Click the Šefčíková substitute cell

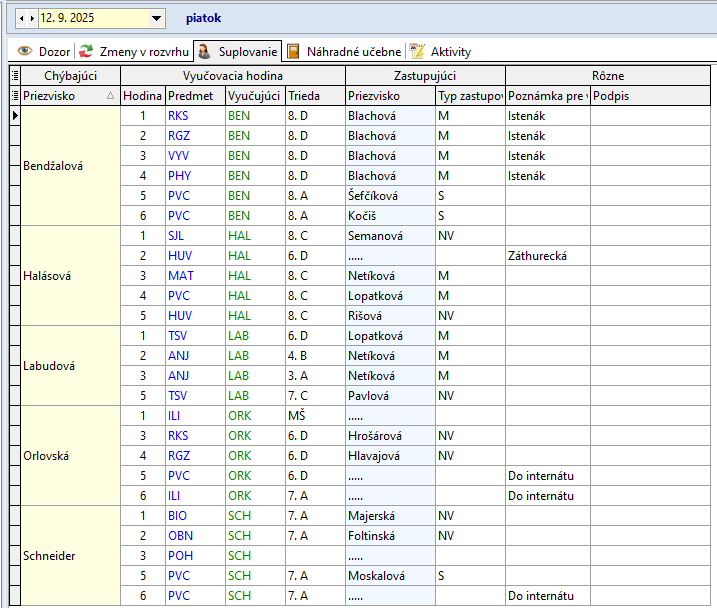tap(391, 196)
